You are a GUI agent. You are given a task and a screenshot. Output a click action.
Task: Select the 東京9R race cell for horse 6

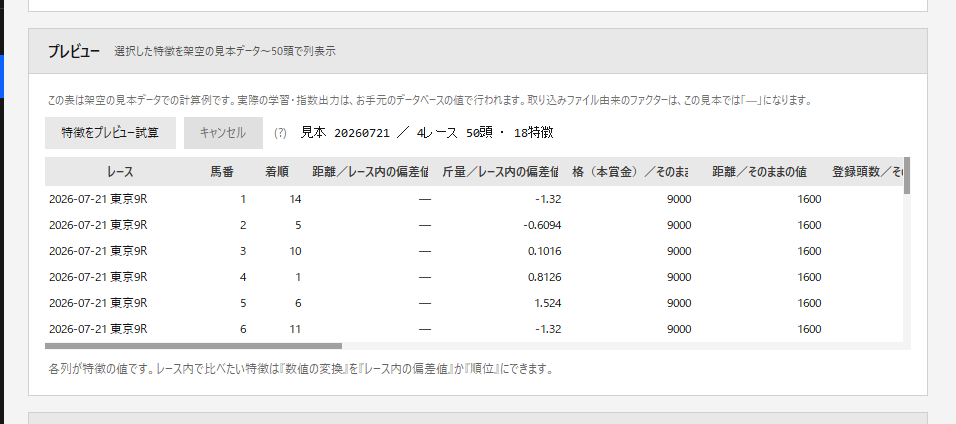[98, 329]
